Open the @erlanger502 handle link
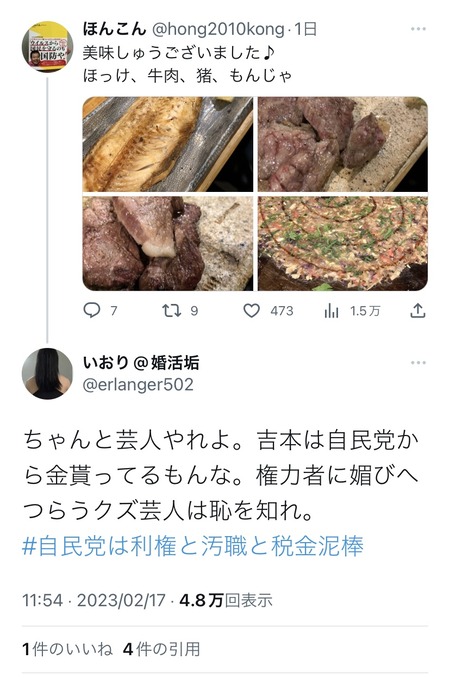Viewport: 450px width, 678px height. [x=138, y=384]
